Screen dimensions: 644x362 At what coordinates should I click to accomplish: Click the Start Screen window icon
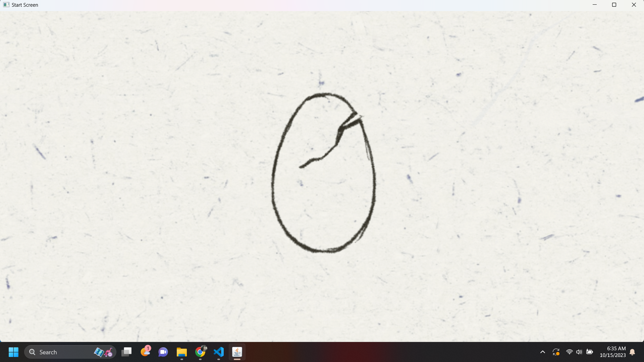click(x=6, y=5)
